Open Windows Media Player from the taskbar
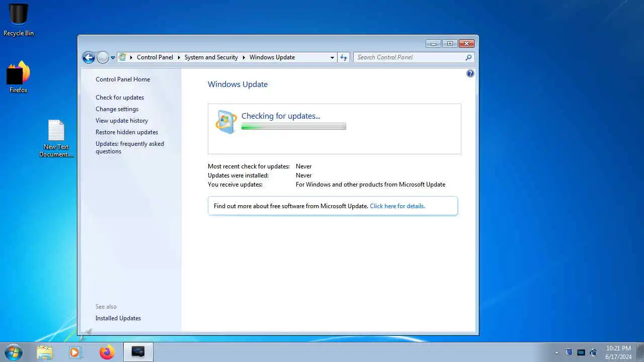Image resolution: width=644 pixels, height=362 pixels. pyautogui.click(x=75, y=352)
